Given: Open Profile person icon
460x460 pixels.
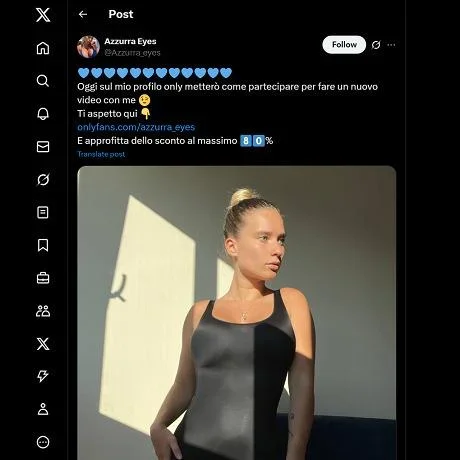Looking at the screenshot, I should pos(43,409).
